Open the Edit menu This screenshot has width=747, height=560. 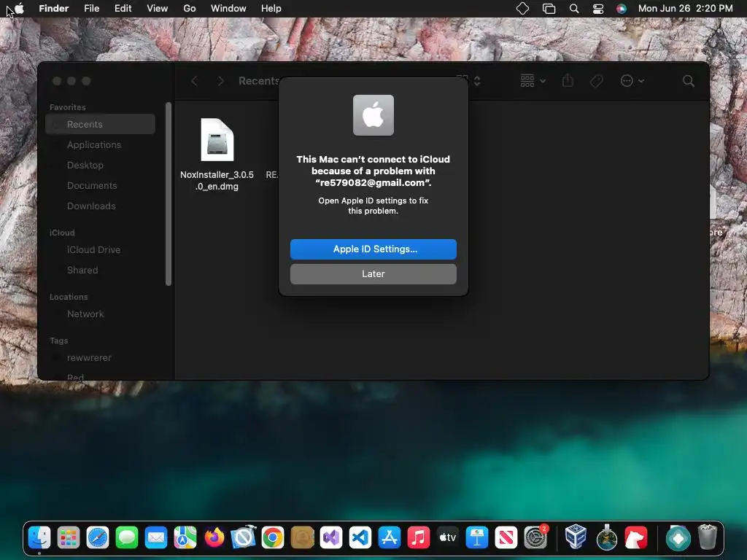[x=123, y=9]
